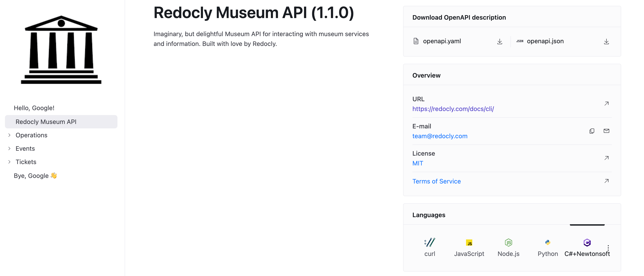Viewport: 644px width, 276px height.
Task: Click the Python logo icon
Action: pos(548,242)
